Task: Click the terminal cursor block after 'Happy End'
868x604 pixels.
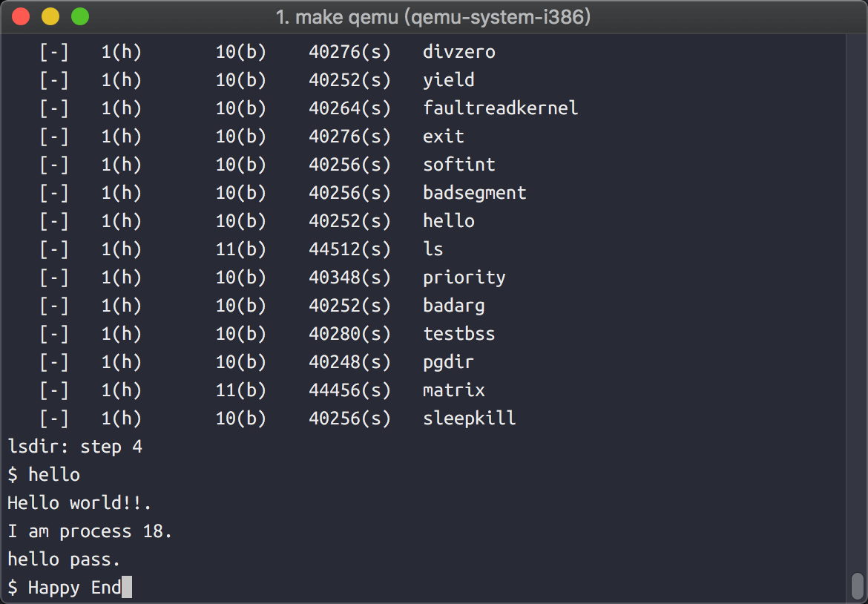Action: (127, 588)
